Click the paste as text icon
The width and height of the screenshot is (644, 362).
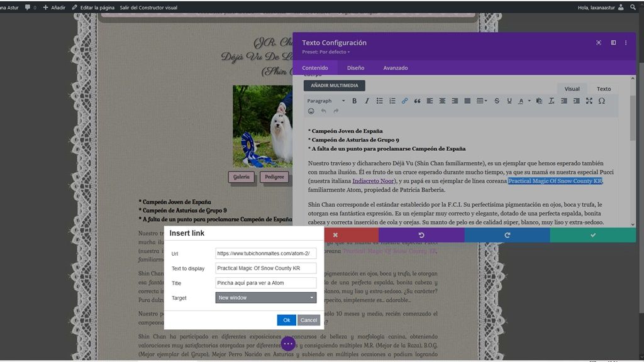click(x=539, y=101)
